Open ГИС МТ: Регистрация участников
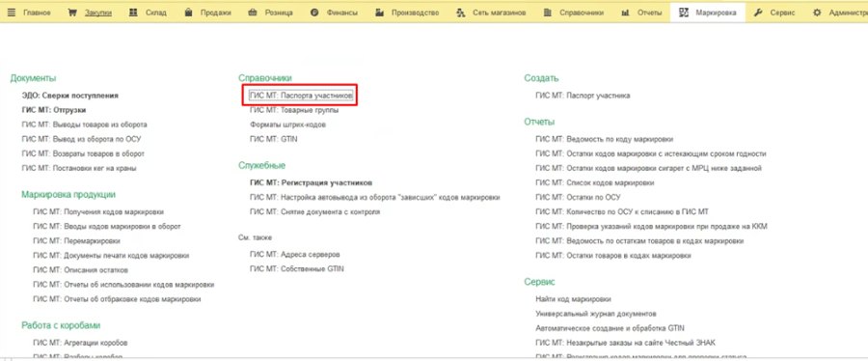 coord(312,182)
